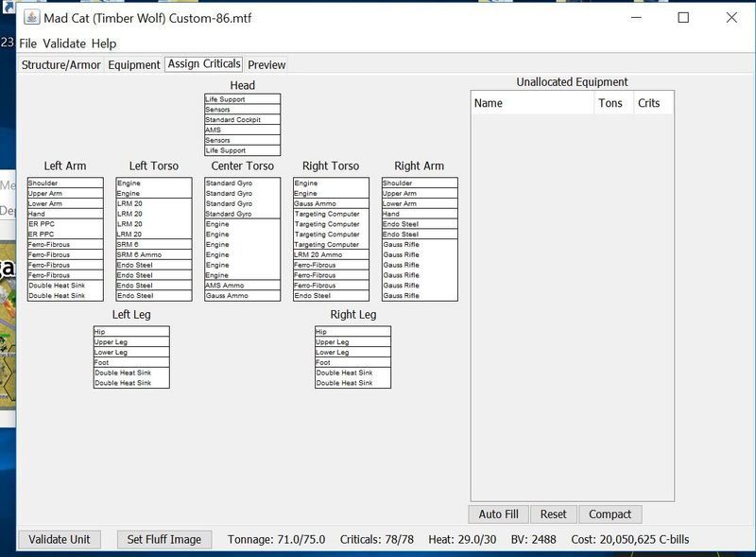Open the Validate menu
This screenshot has width=756, height=557.
point(64,44)
